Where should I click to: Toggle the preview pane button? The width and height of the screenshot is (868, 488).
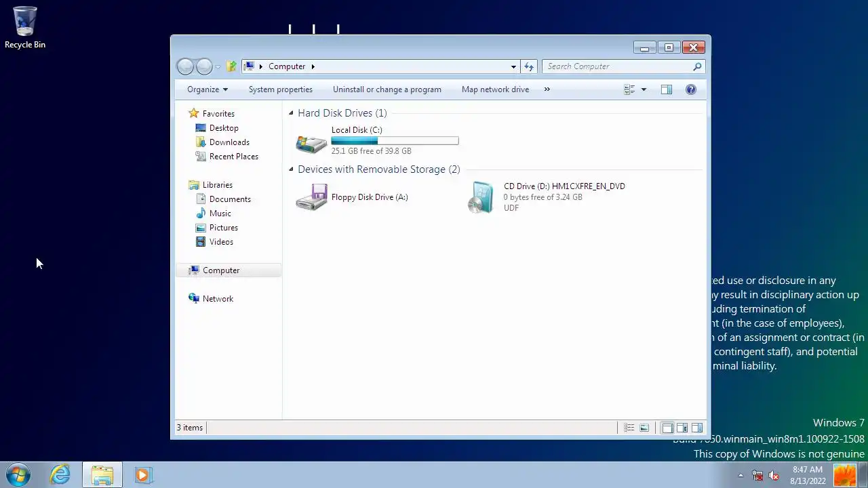[x=667, y=89]
